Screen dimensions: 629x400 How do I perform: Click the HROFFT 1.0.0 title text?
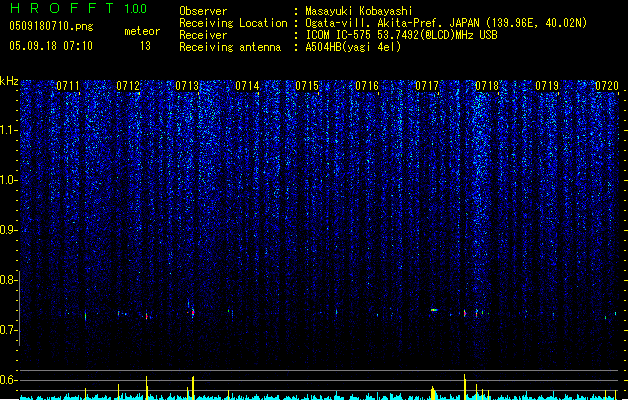pos(78,8)
